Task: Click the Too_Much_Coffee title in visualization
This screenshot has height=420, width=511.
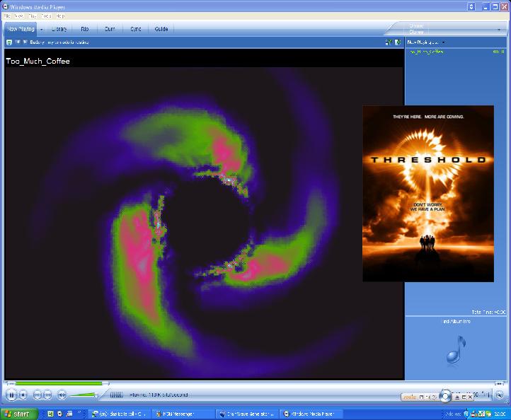Action: click(x=38, y=62)
